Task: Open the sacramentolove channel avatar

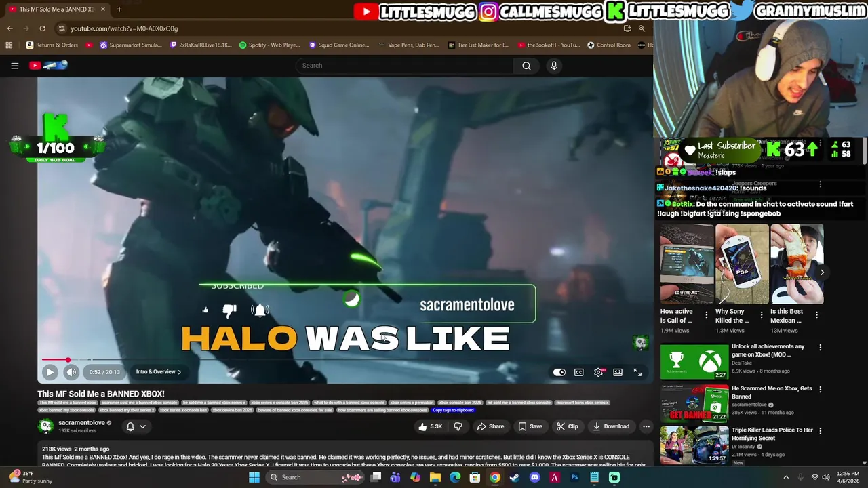Action: tap(45, 426)
